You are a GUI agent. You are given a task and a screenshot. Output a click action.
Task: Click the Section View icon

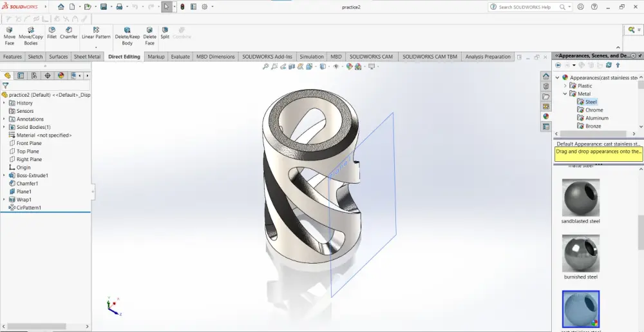292,66
